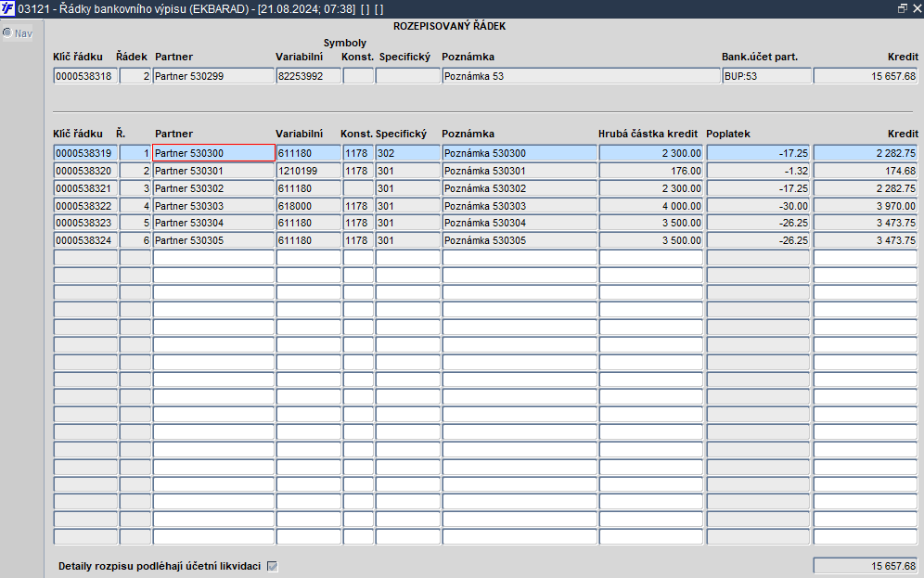
Task: Click the application logo icon in title bar
Action: tap(7, 9)
